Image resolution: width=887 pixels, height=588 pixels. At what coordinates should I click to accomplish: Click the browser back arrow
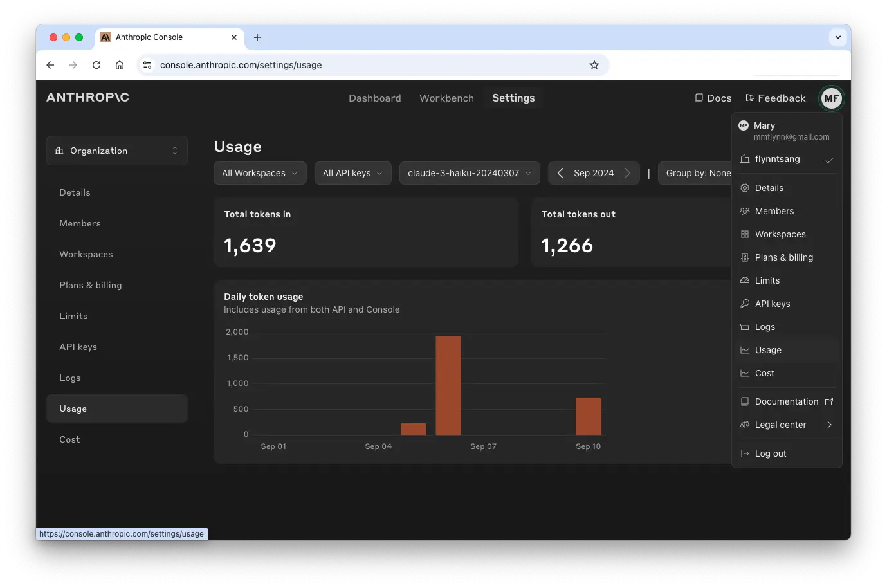[x=50, y=65]
